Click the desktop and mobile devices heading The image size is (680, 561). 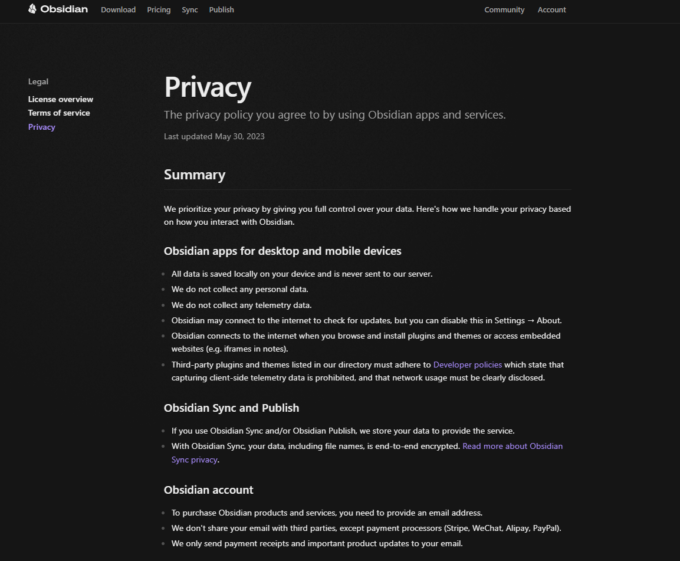point(282,250)
